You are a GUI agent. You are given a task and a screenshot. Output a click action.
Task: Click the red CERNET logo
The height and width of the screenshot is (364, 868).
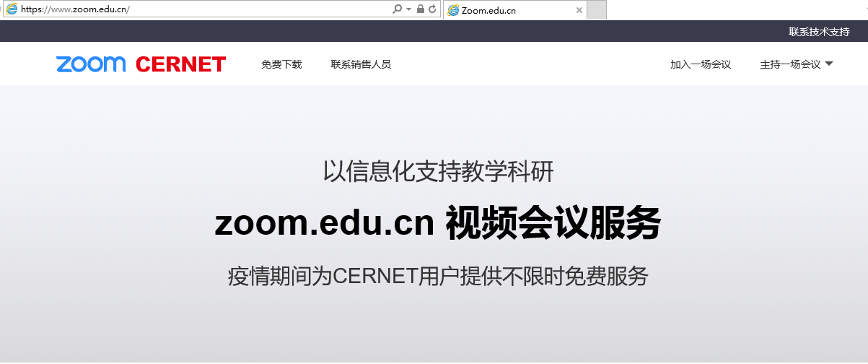(180, 64)
